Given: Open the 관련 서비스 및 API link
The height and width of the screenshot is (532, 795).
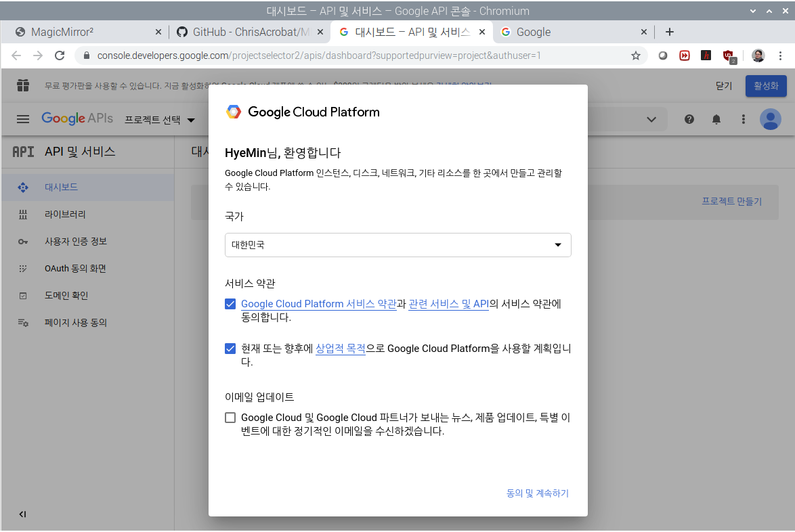Looking at the screenshot, I should (x=448, y=304).
